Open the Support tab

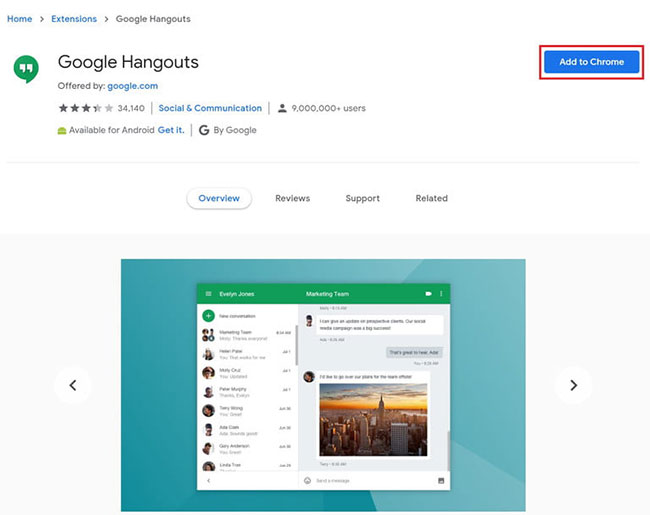pyautogui.click(x=363, y=198)
